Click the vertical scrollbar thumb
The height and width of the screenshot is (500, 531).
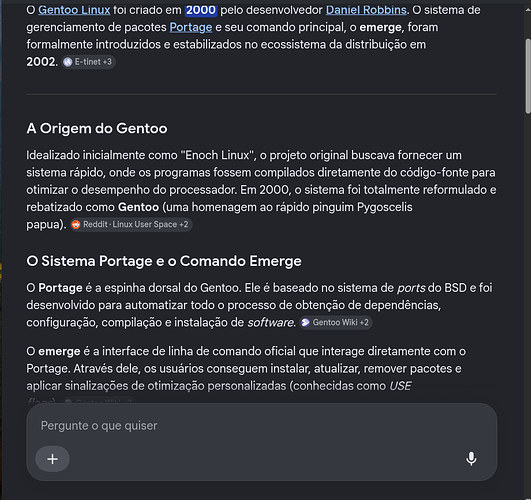click(528, 76)
